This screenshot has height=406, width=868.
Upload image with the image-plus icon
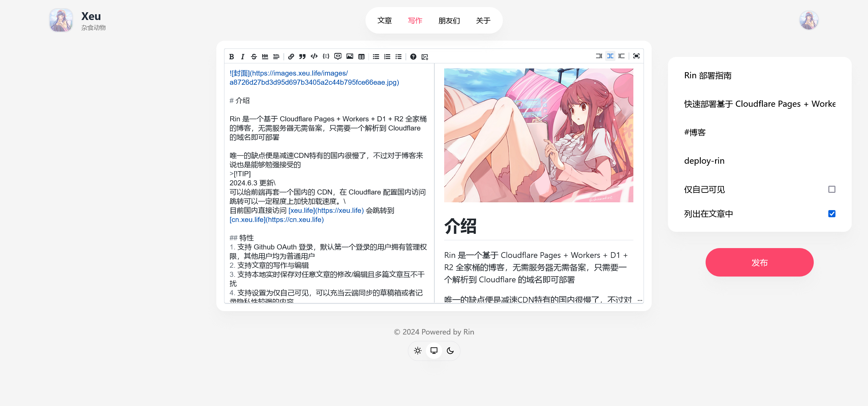[x=425, y=57]
